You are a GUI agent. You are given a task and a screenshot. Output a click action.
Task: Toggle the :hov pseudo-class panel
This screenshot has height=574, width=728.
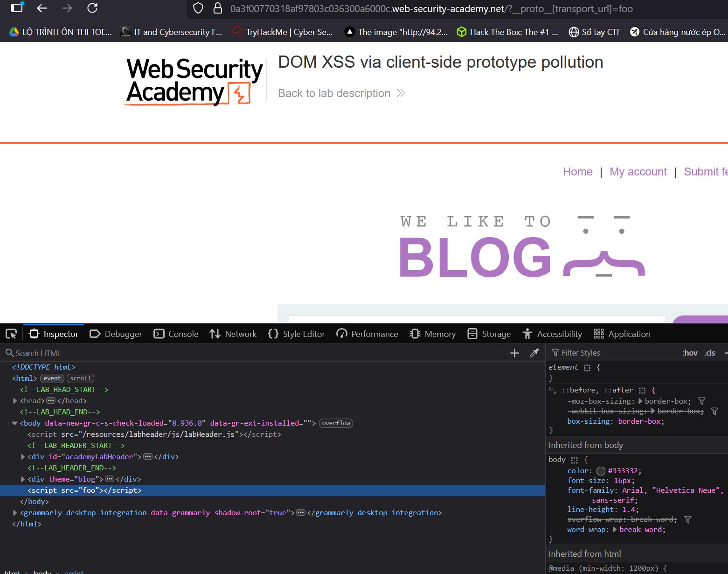(690, 353)
